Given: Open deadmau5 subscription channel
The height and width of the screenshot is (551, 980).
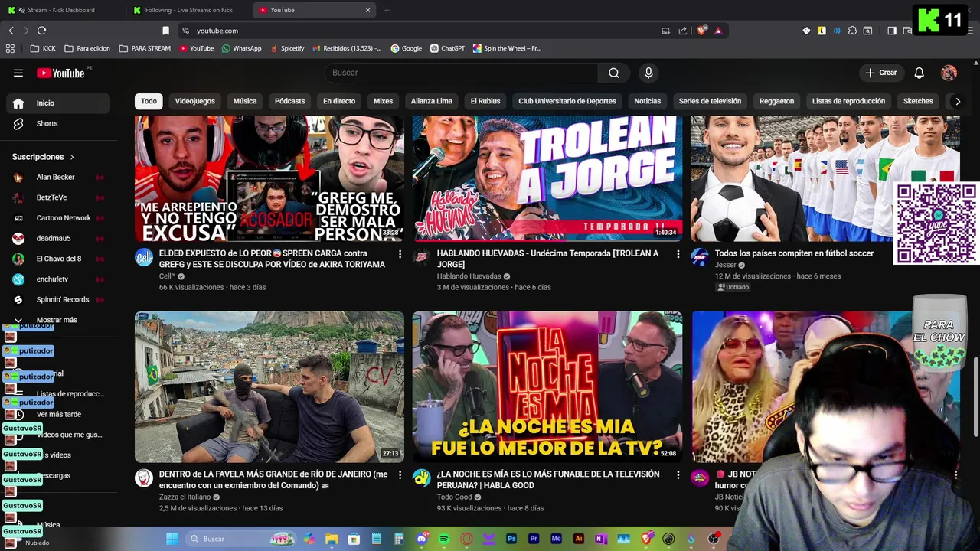Looking at the screenshot, I should coord(58,239).
